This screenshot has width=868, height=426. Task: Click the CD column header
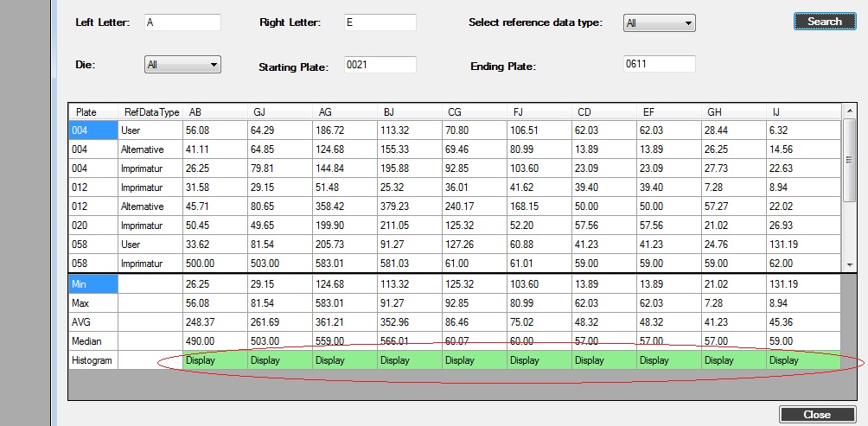click(x=604, y=112)
